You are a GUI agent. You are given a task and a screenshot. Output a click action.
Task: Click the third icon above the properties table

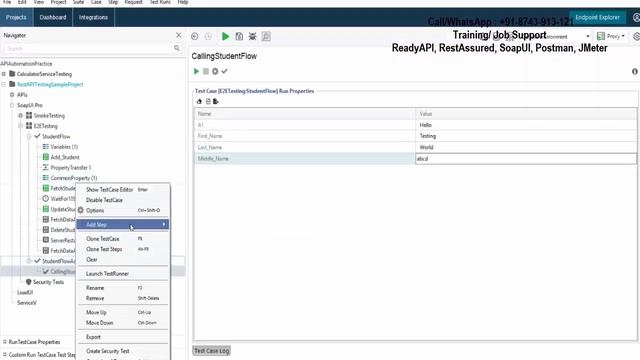[216, 101]
